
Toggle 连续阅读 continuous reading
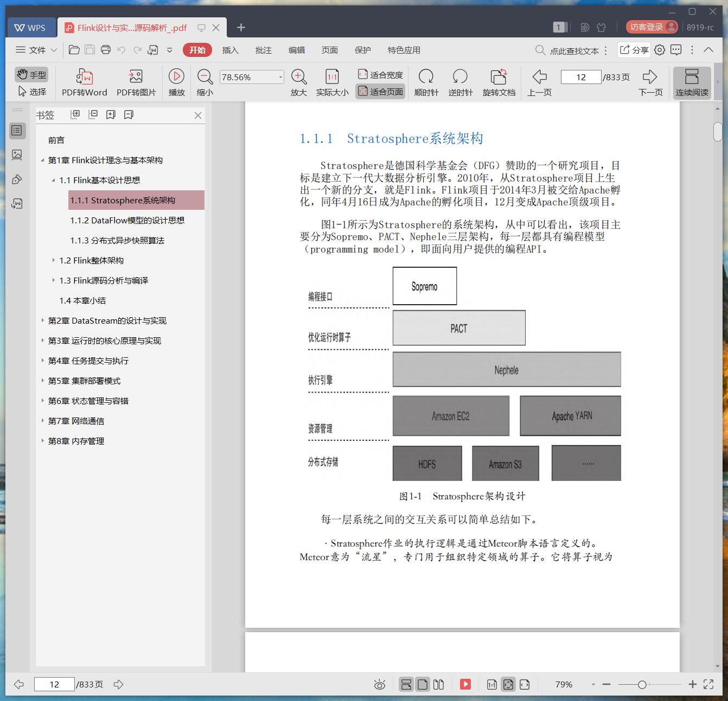692,82
